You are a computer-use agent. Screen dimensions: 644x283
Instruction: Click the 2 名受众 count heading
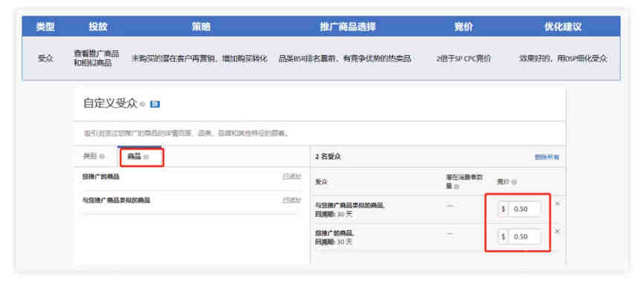click(x=328, y=157)
